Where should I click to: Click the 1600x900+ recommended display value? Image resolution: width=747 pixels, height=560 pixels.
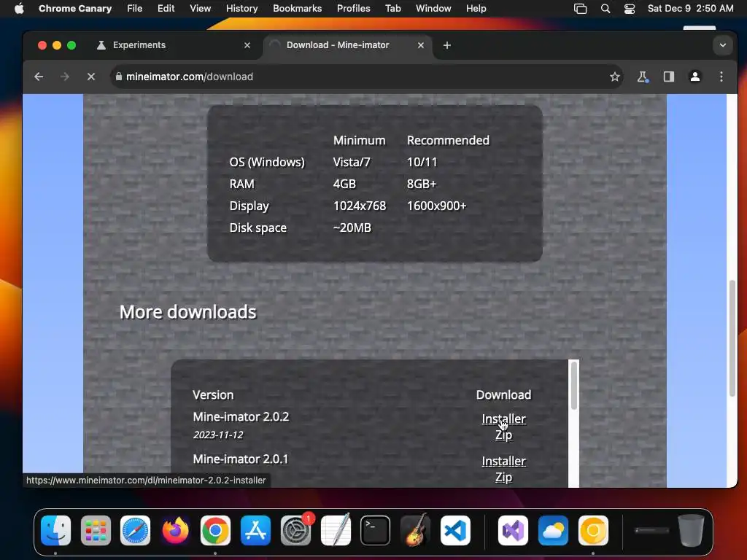(x=436, y=206)
